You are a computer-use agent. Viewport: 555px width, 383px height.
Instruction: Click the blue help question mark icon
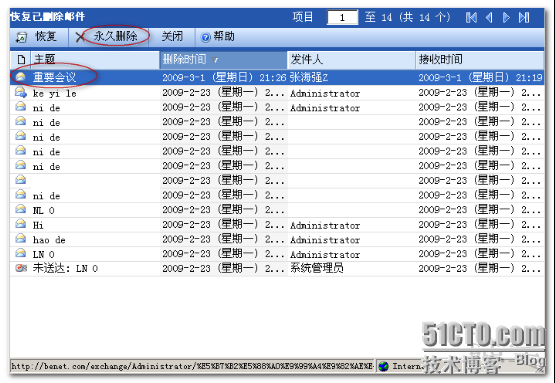pos(205,37)
